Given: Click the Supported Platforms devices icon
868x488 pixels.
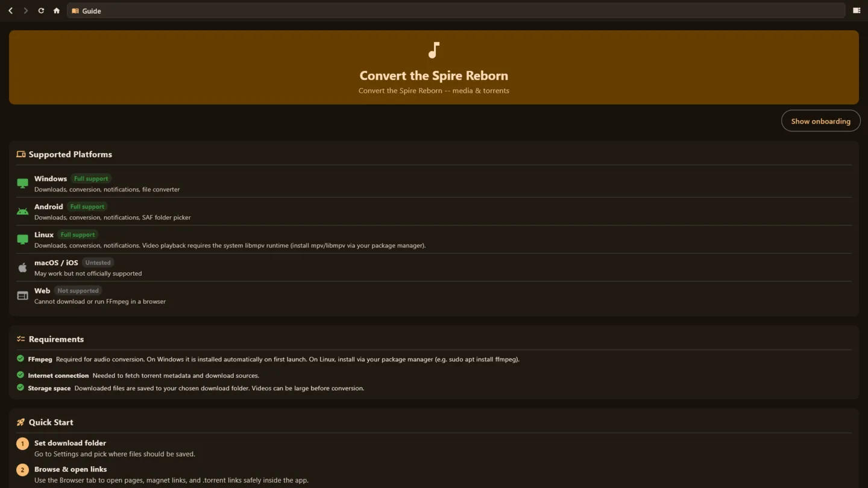Looking at the screenshot, I should click(x=21, y=154).
